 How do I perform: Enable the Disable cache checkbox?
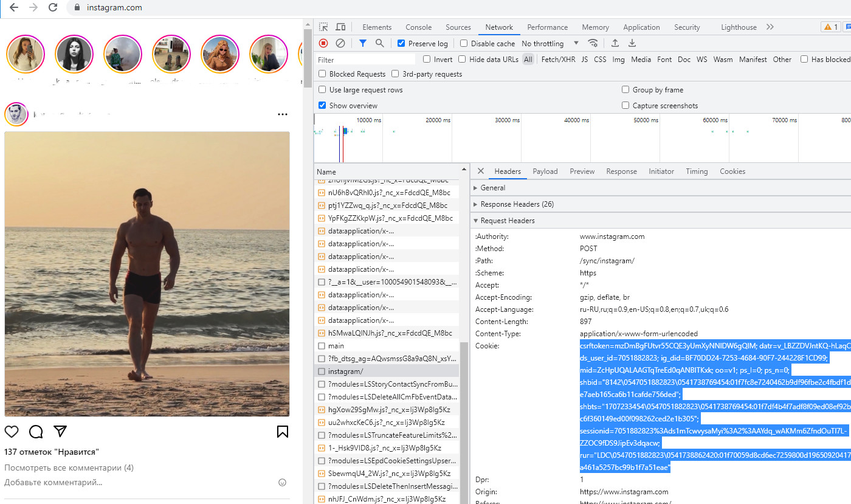(x=464, y=43)
